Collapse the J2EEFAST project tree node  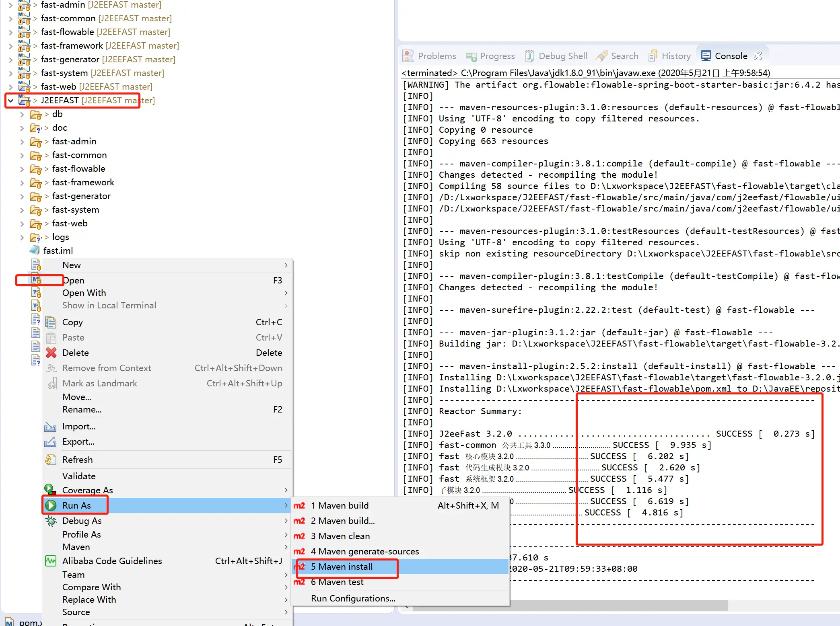[11, 101]
